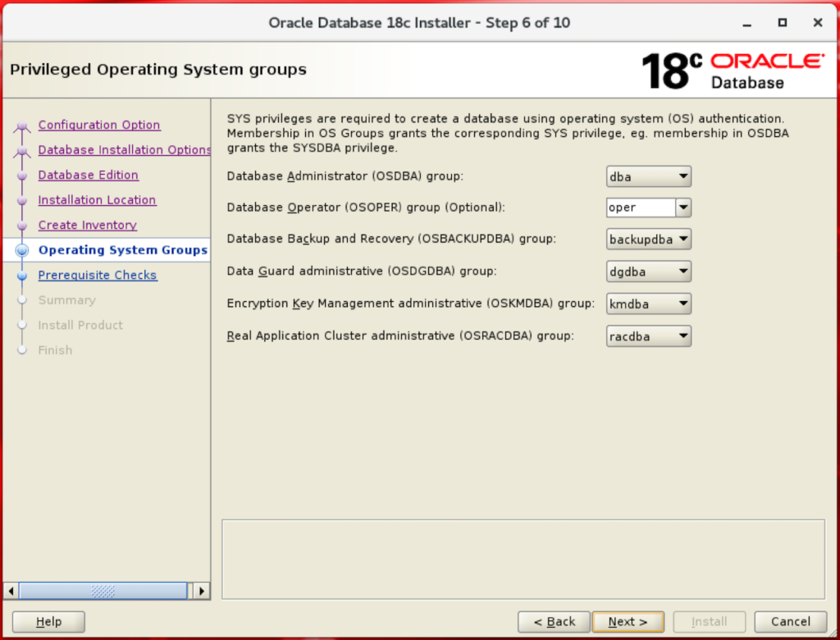Open the OSKMDBA group dropdown showing kmdba
Viewport: 840px width, 640px height.
point(648,304)
